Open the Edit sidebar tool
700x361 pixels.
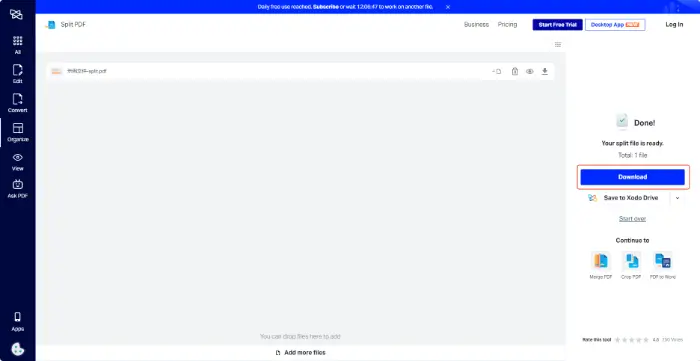tap(17, 74)
